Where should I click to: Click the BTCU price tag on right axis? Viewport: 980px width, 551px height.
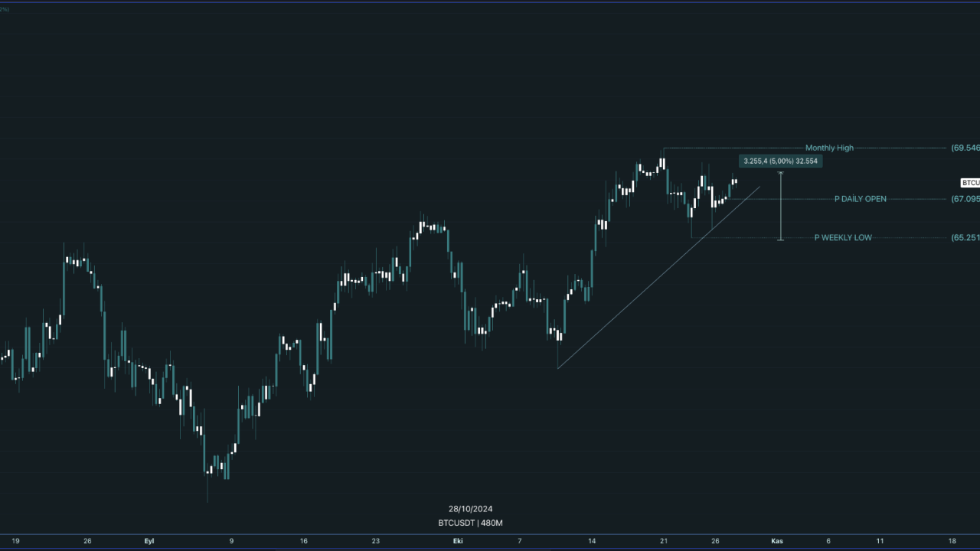(970, 183)
